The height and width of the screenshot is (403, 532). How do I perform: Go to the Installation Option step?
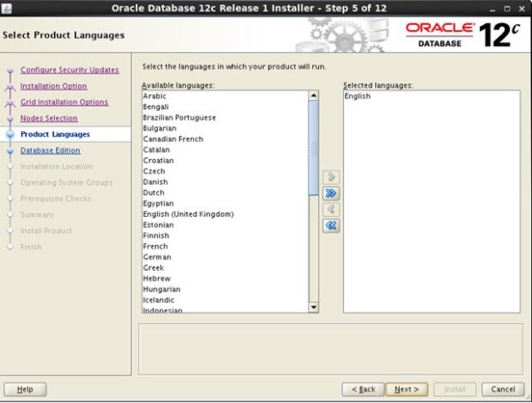tap(53, 86)
